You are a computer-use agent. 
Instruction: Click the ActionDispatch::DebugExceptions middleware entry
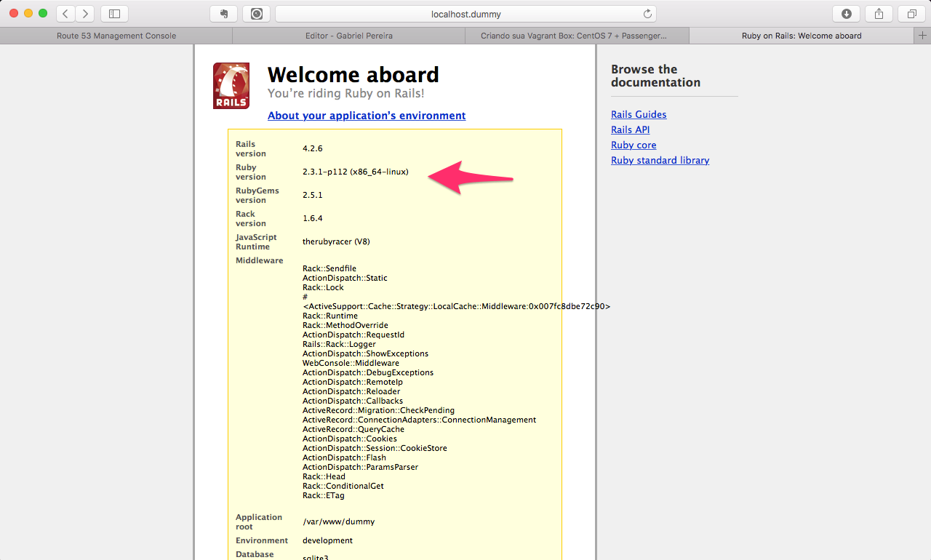(x=368, y=372)
